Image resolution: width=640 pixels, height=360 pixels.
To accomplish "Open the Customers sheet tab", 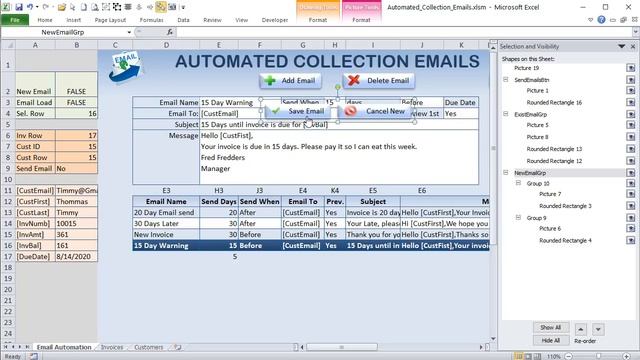I will coord(149,347).
